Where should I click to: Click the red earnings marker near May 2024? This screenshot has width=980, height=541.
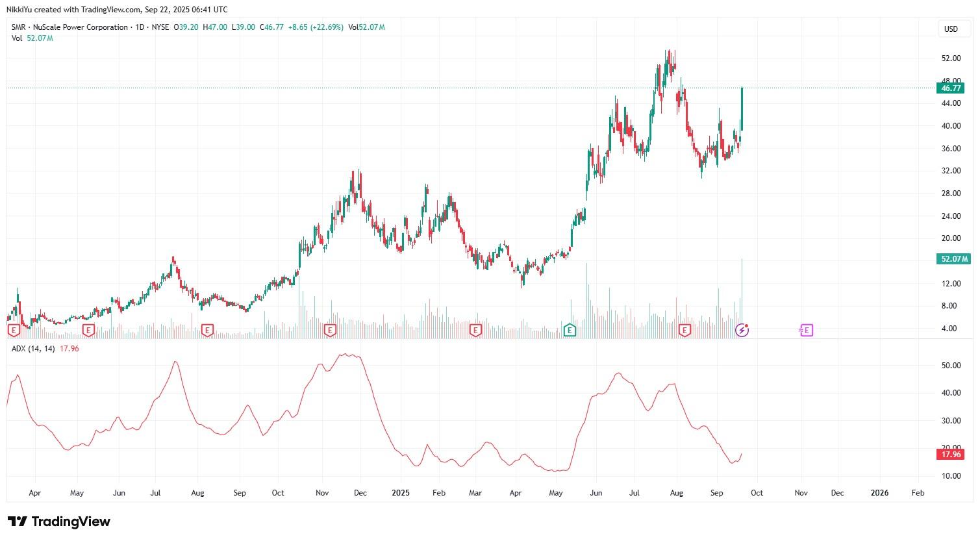pyautogui.click(x=88, y=331)
